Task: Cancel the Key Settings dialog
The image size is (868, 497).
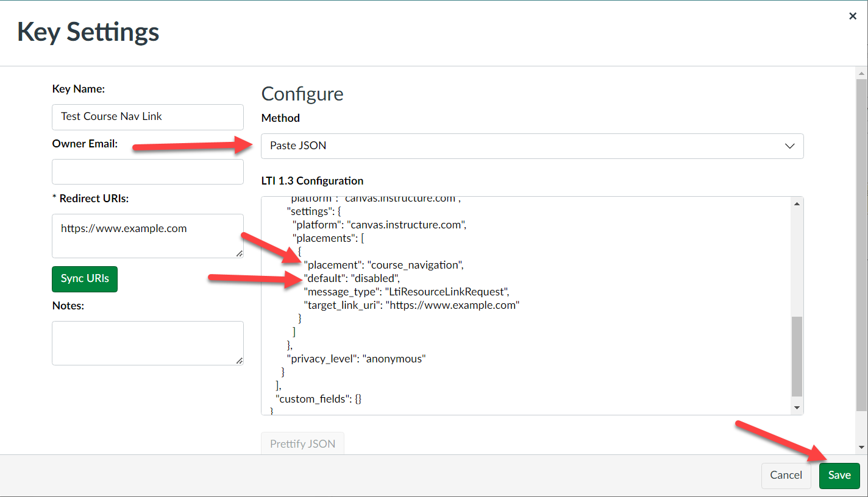Action: coord(786,475)
